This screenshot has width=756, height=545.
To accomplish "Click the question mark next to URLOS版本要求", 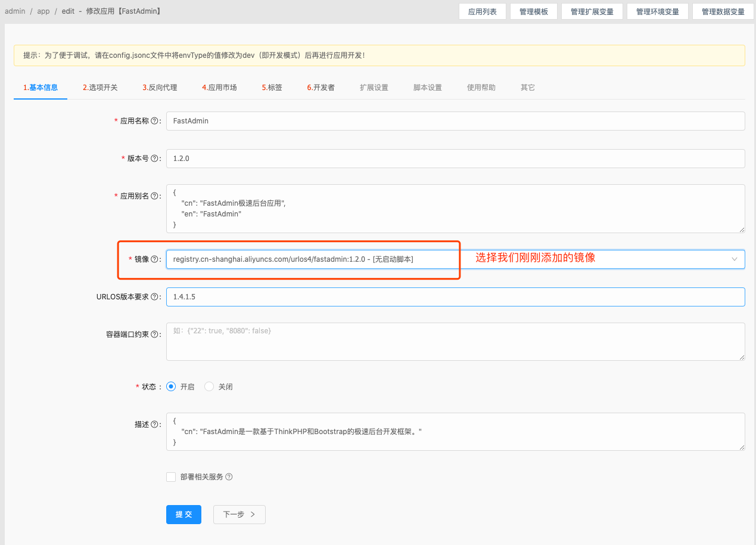I will point(155,296).
